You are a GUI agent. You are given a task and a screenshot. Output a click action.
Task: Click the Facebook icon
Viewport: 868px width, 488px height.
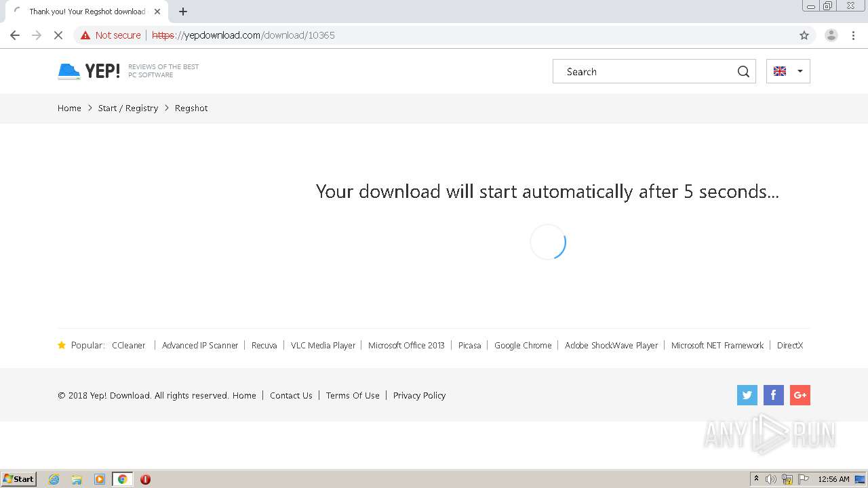click(x=774, y=395)
